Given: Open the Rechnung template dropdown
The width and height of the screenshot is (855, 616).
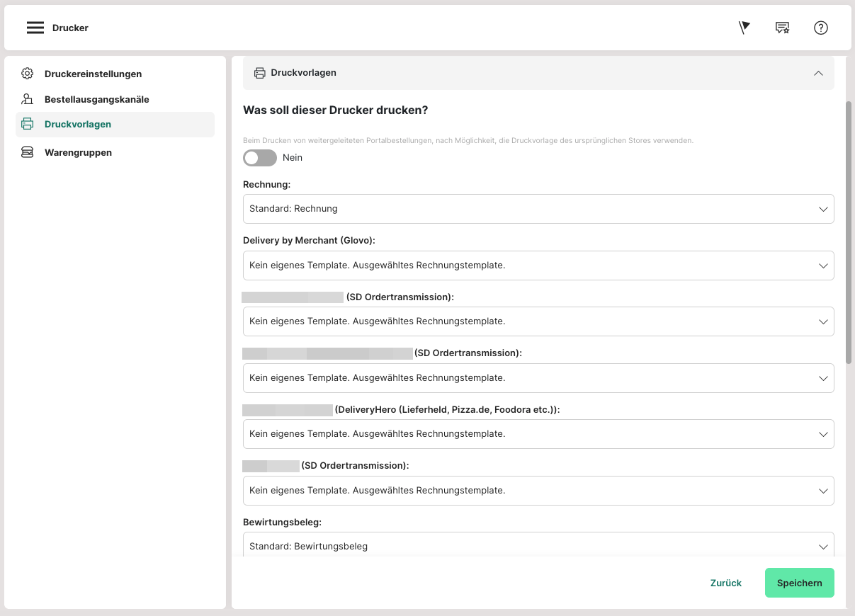Looking at the screenshot, I should point(538,209).
